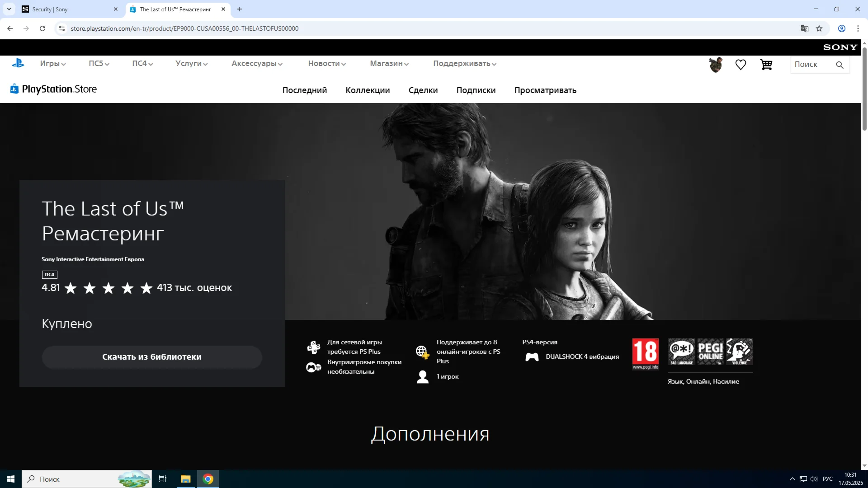The height and width of the screenshot is (488, 868).
Task: Click the PlayStation Store logo link
Action: pos(54,89)
